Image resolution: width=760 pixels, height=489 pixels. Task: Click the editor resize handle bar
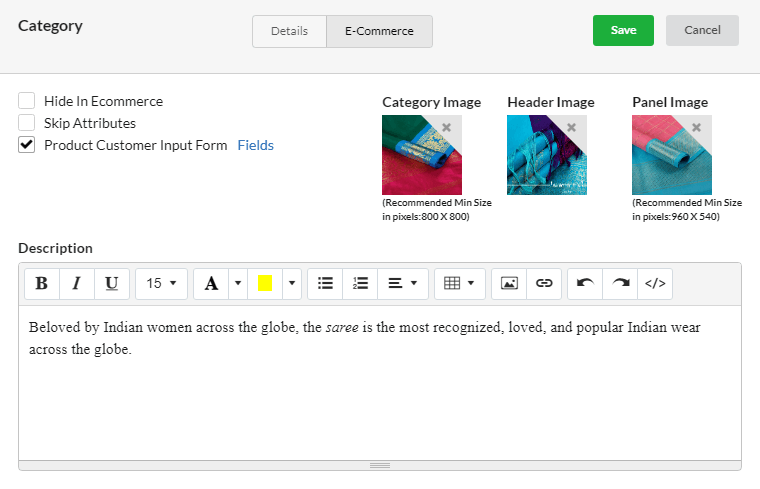click(380, 465)
